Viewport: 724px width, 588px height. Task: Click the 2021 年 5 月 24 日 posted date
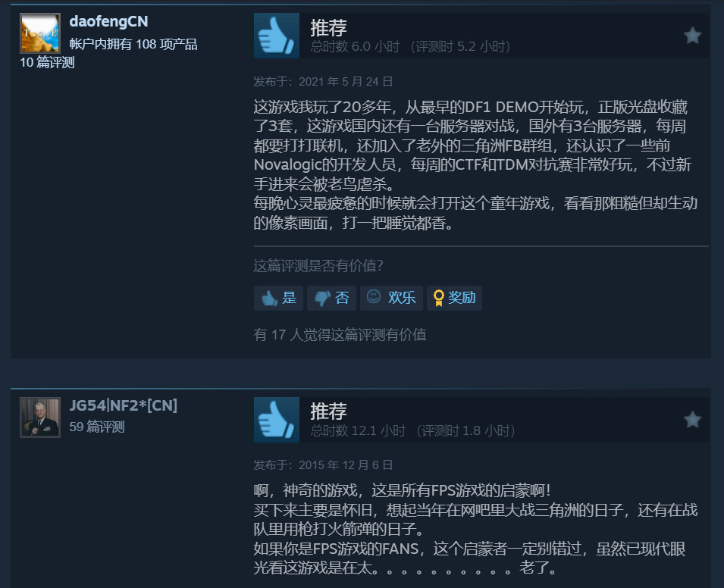pyautogui.click(x=346, y=82)
